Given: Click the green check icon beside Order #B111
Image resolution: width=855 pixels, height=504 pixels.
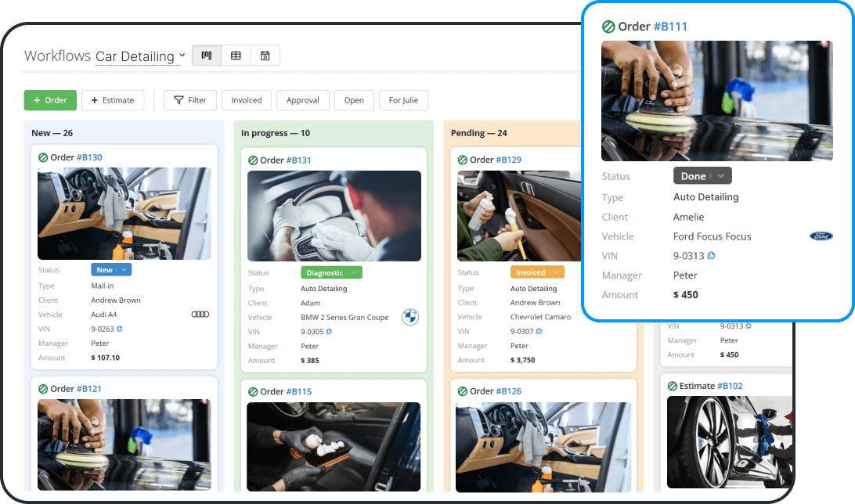Looking at the screenshot, I should point(608,26).
